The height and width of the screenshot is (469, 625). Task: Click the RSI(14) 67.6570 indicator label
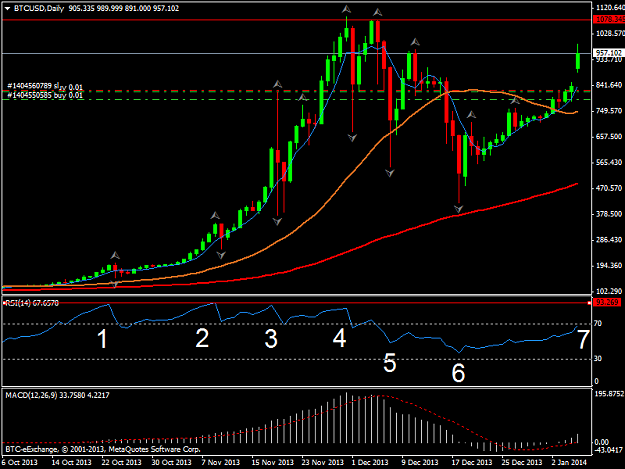[x=32, y=303]
